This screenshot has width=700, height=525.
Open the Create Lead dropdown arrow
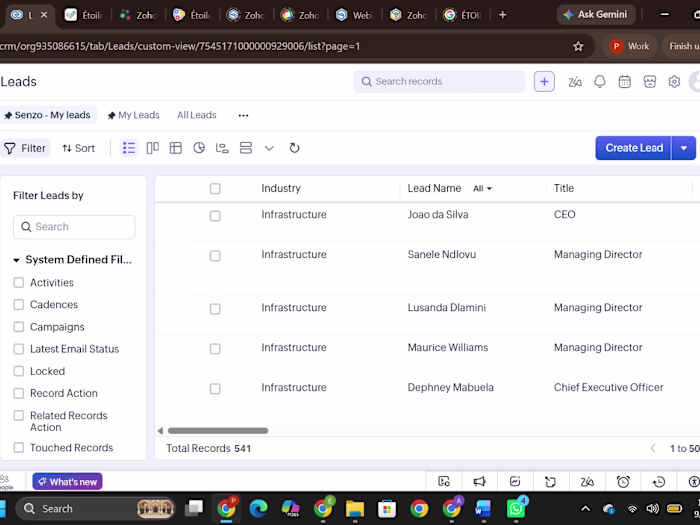683,148
